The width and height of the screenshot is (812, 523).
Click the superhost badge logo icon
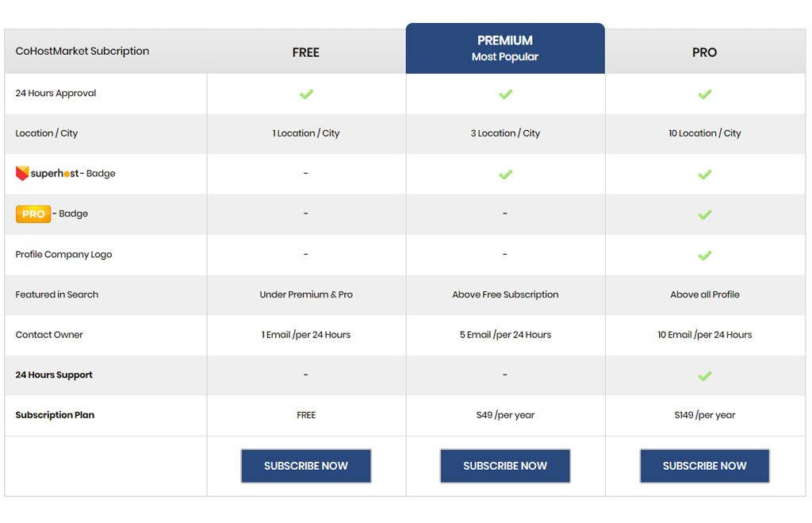(x=21, y=173)
